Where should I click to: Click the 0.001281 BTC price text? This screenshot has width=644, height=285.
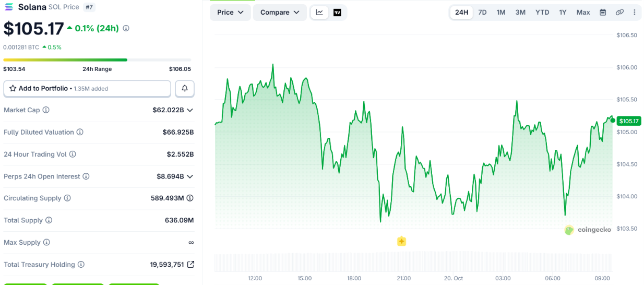point(21,47)
